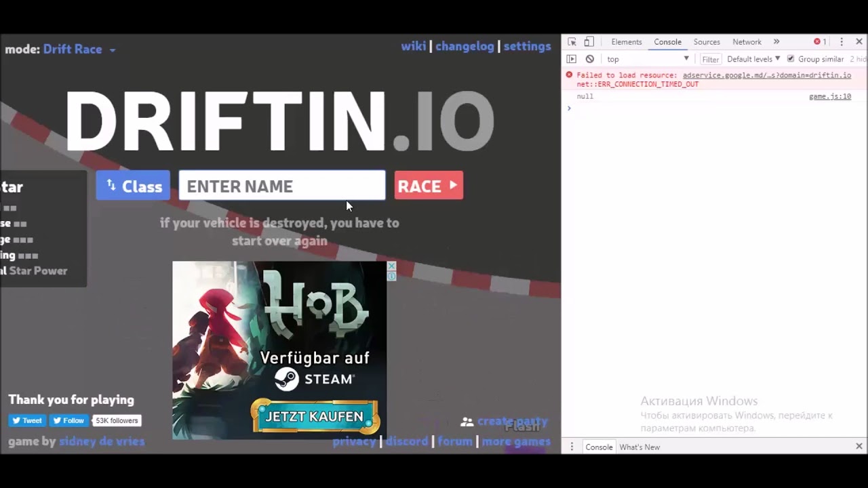Show the console sidebar icon

pos(572,59)
